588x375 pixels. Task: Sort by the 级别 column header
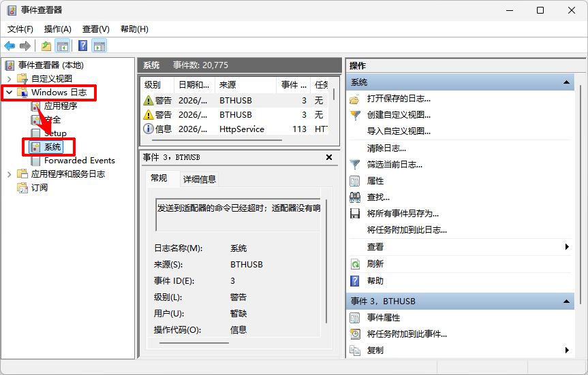157,85
